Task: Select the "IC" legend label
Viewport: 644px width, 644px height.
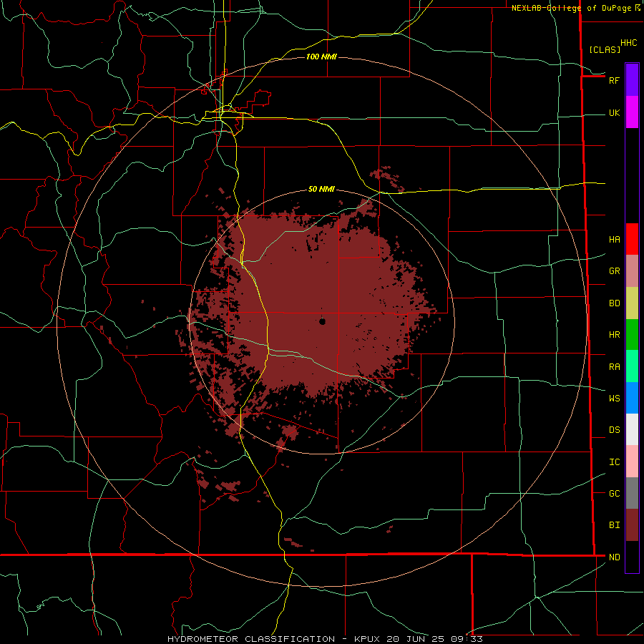Action: tap(614, 462)
